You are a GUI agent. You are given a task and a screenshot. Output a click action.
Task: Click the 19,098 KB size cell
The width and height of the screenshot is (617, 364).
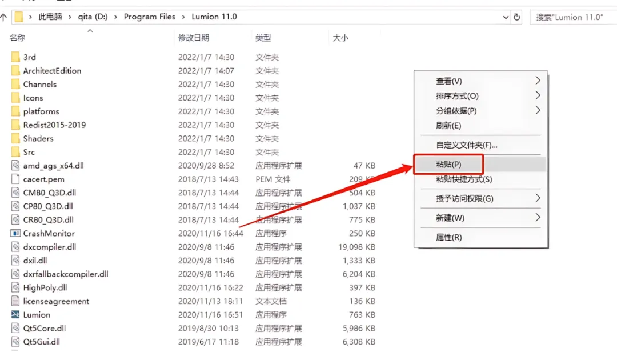pyautogui.click(x=356, y=247)
